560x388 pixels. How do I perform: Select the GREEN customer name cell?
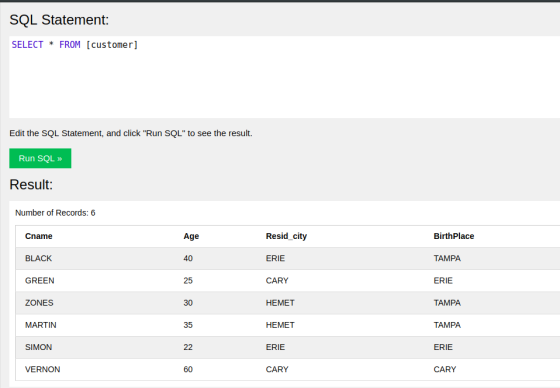pos(40,280)
